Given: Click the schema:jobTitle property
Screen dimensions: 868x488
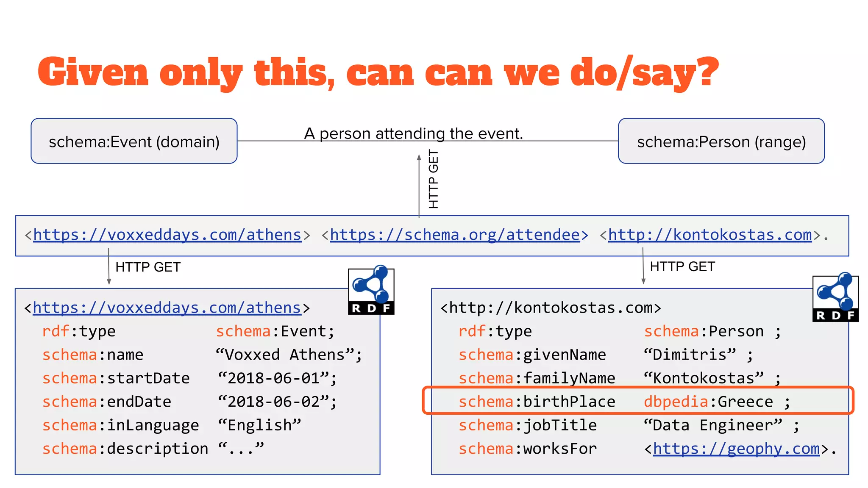Looking at the screenshot, I should tap(528, 425).
